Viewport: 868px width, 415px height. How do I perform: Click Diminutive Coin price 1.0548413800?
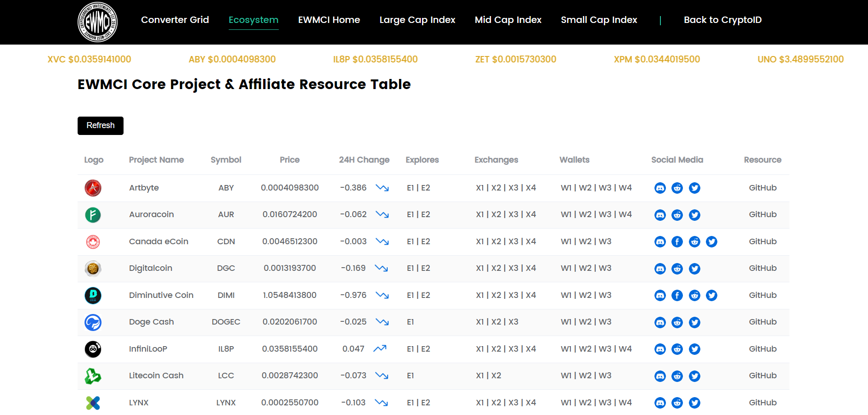pos(290,295)
